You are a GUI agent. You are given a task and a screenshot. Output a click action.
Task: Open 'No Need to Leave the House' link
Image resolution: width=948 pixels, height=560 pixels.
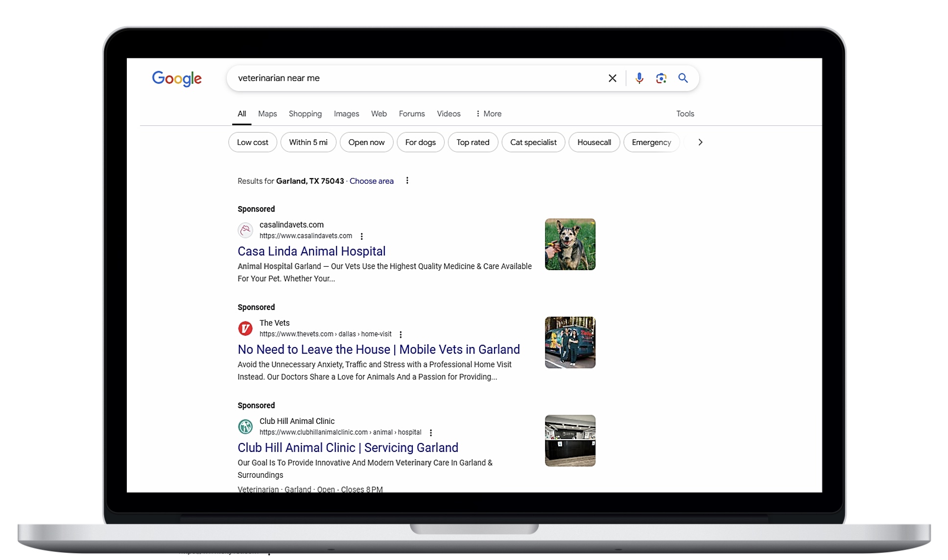click(x=379, y=350)
